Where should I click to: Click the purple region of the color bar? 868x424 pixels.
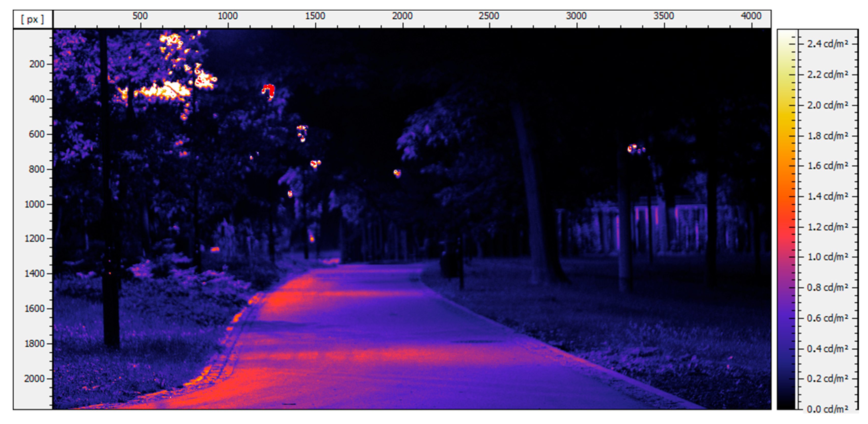(786, 304)
